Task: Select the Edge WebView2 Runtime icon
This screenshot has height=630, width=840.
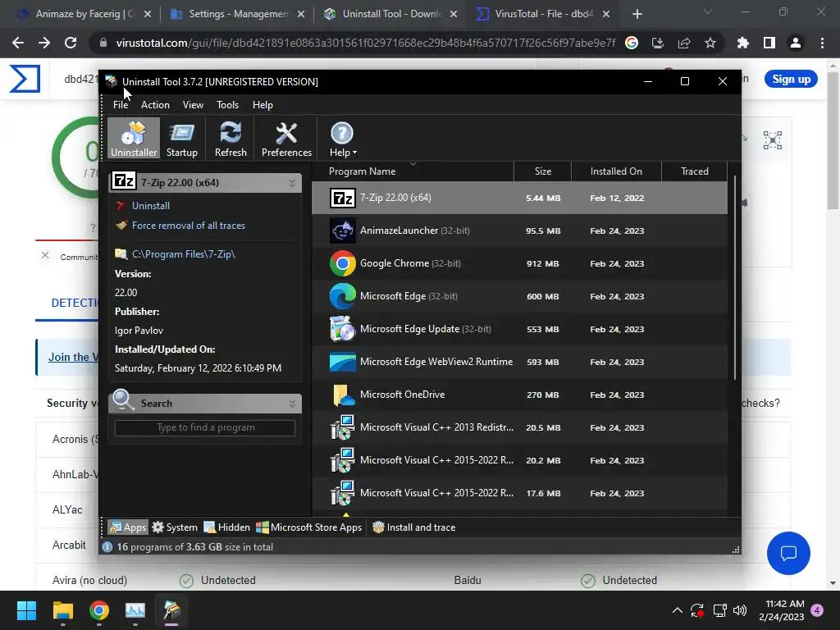Action: [x=342, y=362]
